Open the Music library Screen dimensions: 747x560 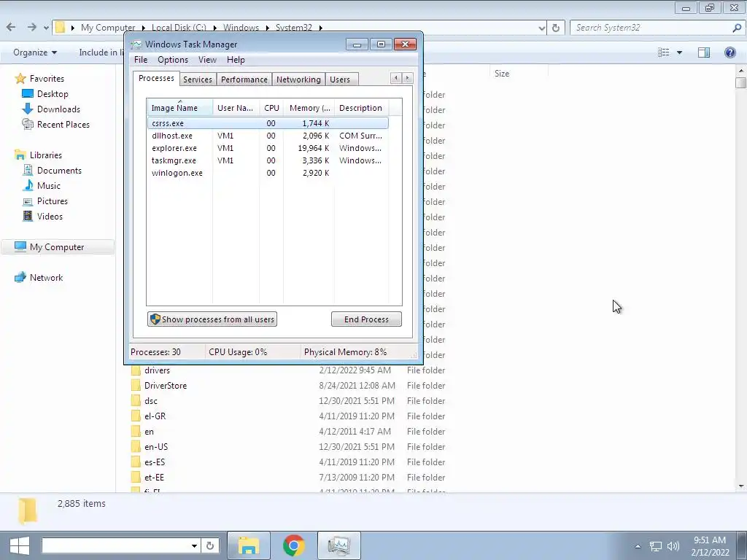(x=49, y=186)
